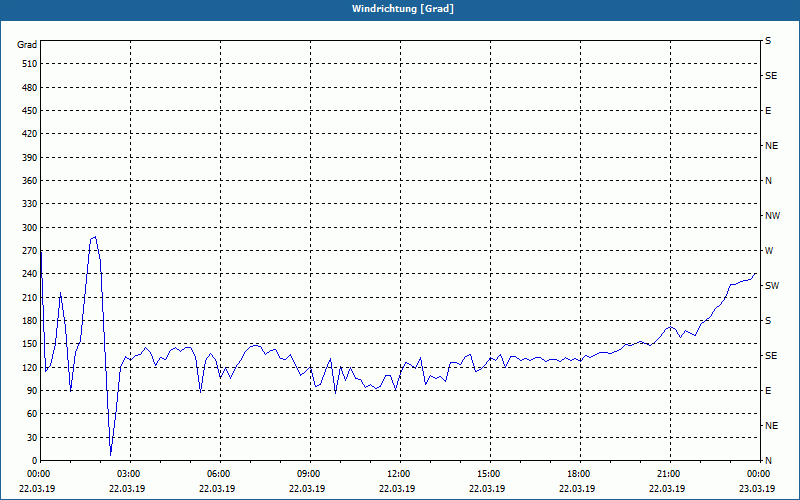
Task: Click the 210 degree axis label
Action: coord(30,297)
